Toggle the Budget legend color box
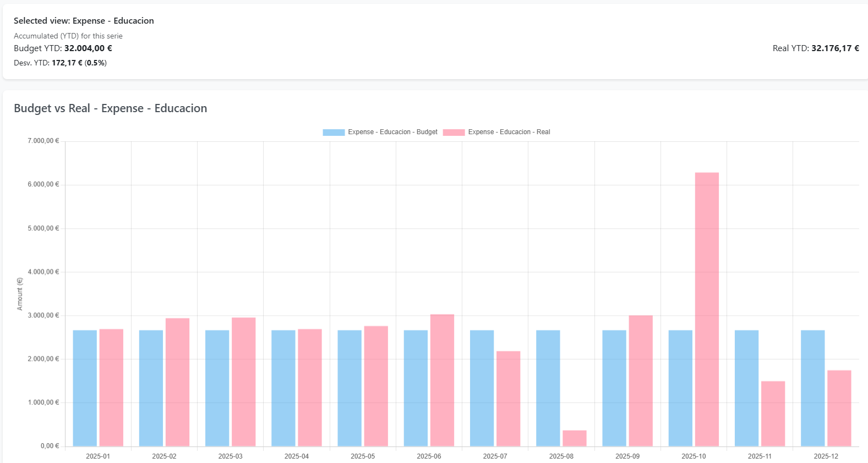Viewport: 868px width, 463px height. tap(334, 132)
